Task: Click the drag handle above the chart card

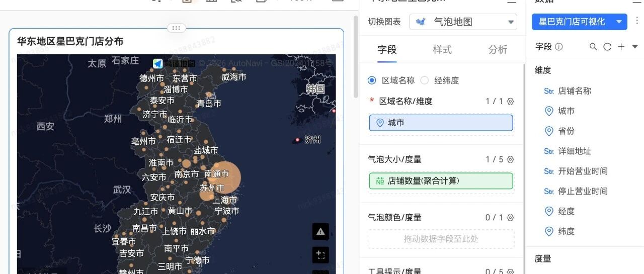Action: coord(176,28)
